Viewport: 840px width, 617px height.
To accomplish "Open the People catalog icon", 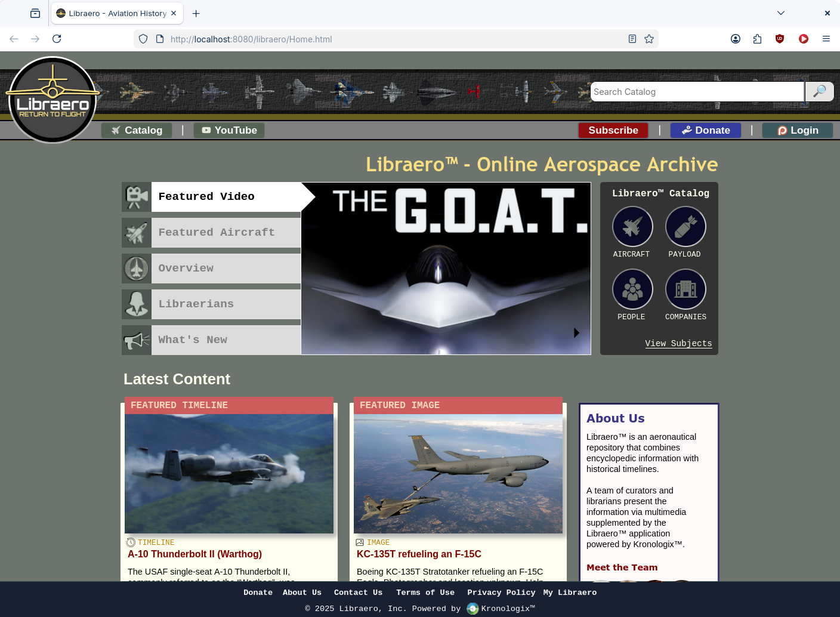I will 632,289.
